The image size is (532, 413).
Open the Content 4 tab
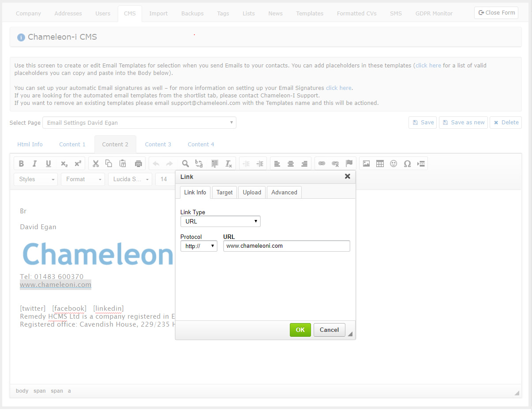coord(201,144)
